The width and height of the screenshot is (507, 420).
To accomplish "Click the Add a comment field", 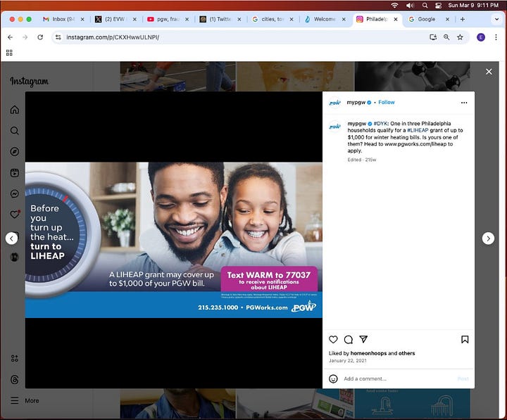I will [398, 378].
